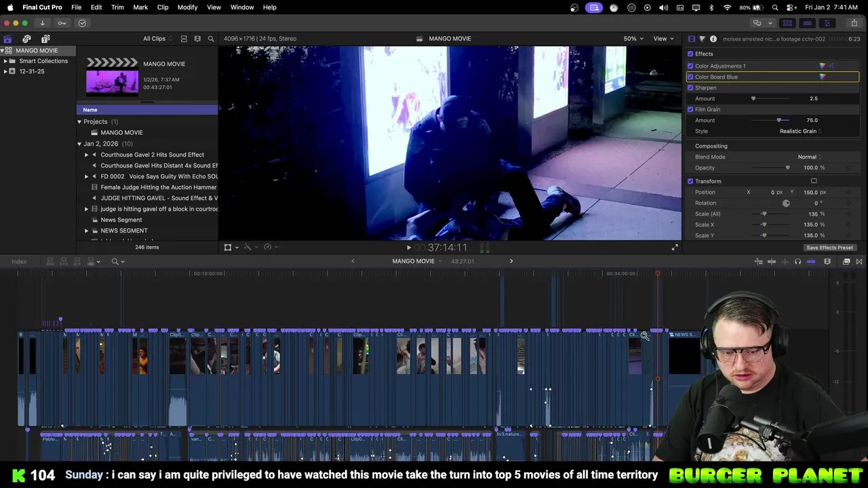Uncheck Color Adjustments 1 effect
868x488 pixels.
[690, 66]
